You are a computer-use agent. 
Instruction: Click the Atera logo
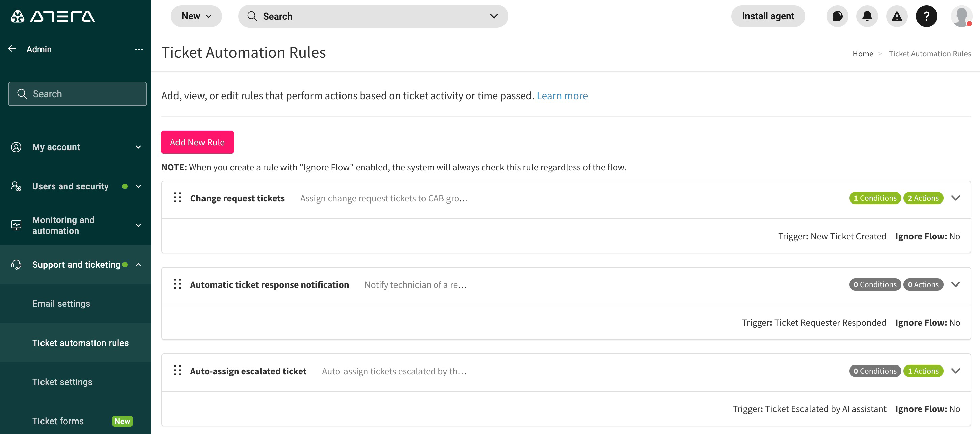coord(53,16)
